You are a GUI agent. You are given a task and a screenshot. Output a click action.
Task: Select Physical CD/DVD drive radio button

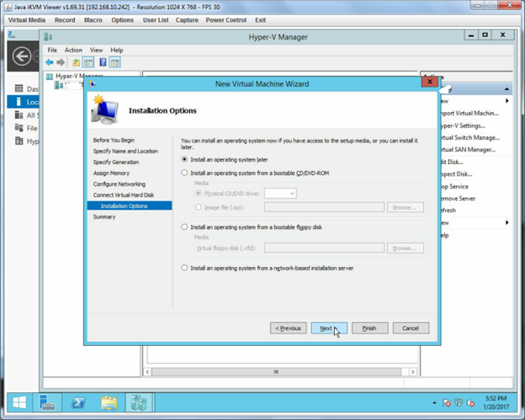click(x=199, y=194)
